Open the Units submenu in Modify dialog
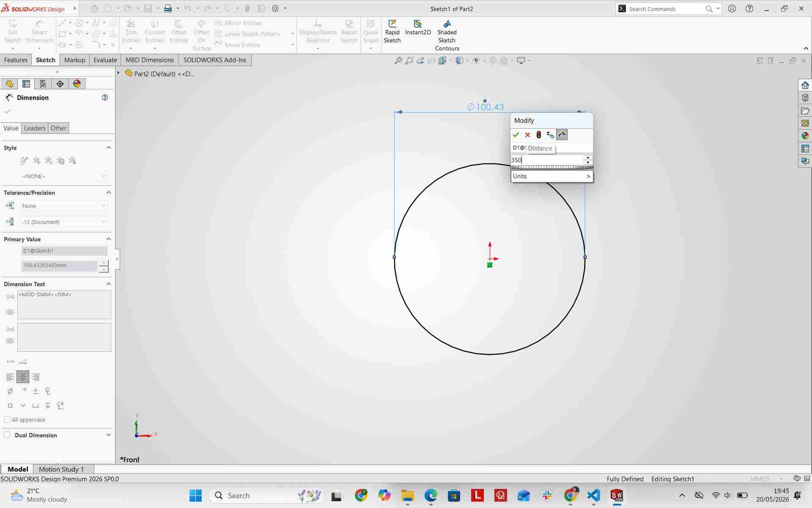Image resolution: width=812 pixels, height=508 pixels. pos(552,176)
